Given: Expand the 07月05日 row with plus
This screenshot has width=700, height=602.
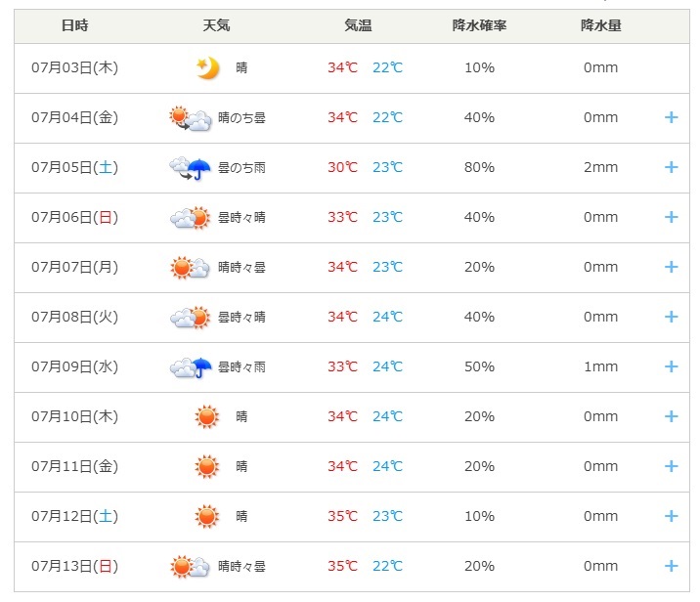Looking at the screenshot, I should pyautogui.click(x=671, y=167).
